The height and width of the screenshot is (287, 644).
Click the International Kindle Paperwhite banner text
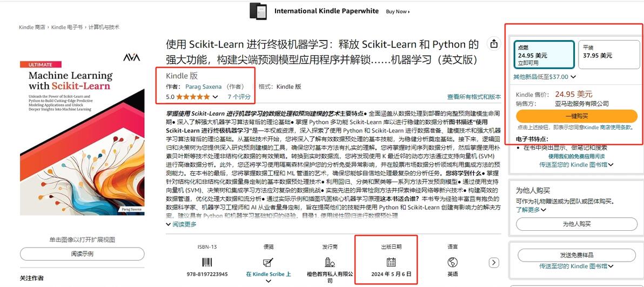click(326, 11)
